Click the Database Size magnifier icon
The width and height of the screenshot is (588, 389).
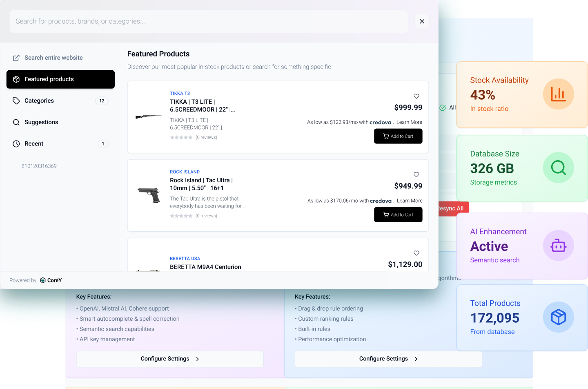pyautogui.click(x=558, y=168)
